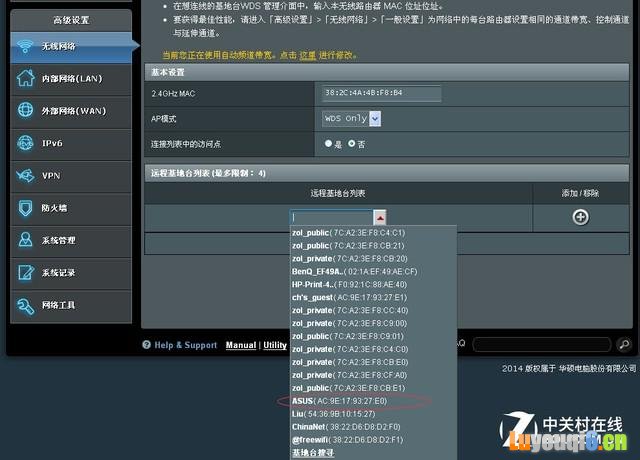The image size is (640, 460).
Task: Click the firewall shield icon
Action: pyautogui.click(x=25, y=208)
